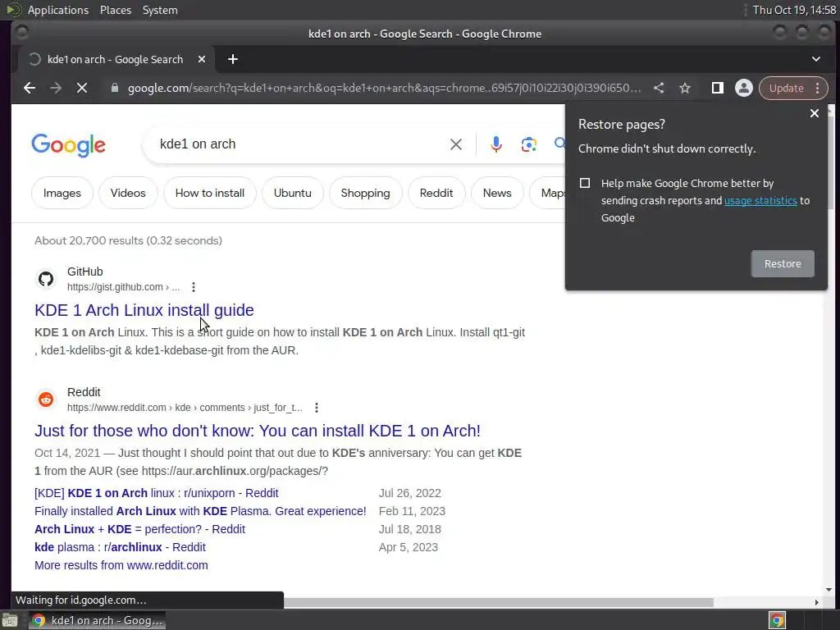This screenshot has height=630, width=840.
Task: Select the Ubuntu filter chip
Action: [293, 193]
